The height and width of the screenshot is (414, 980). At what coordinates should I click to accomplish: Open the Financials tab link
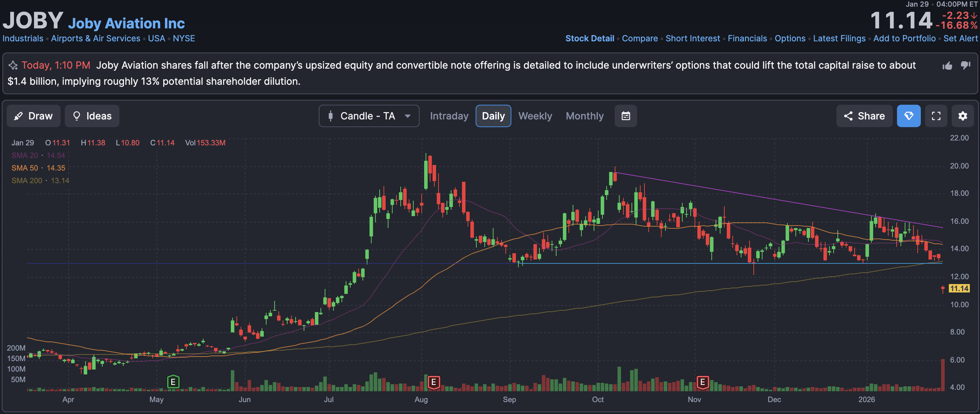(x=747, y=39)
